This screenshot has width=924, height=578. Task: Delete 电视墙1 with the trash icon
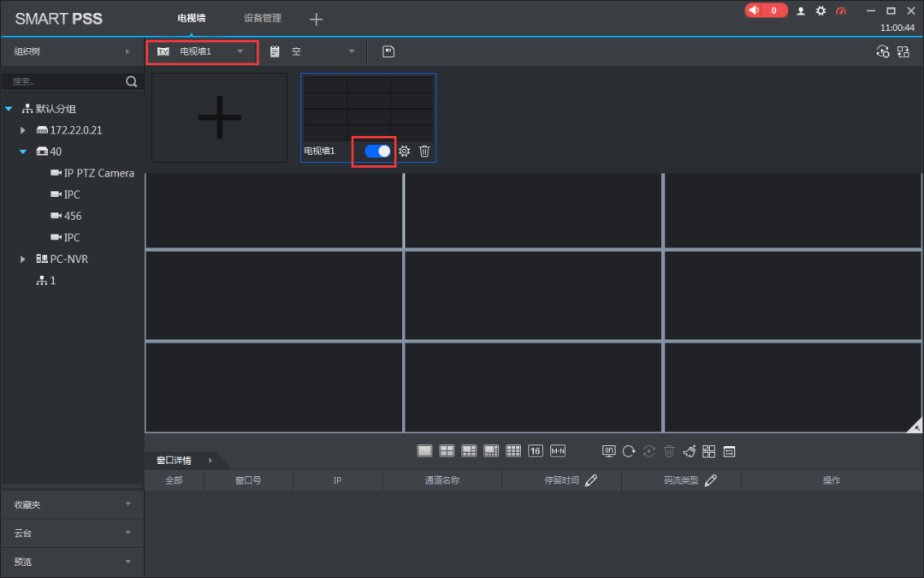(424, 152)
